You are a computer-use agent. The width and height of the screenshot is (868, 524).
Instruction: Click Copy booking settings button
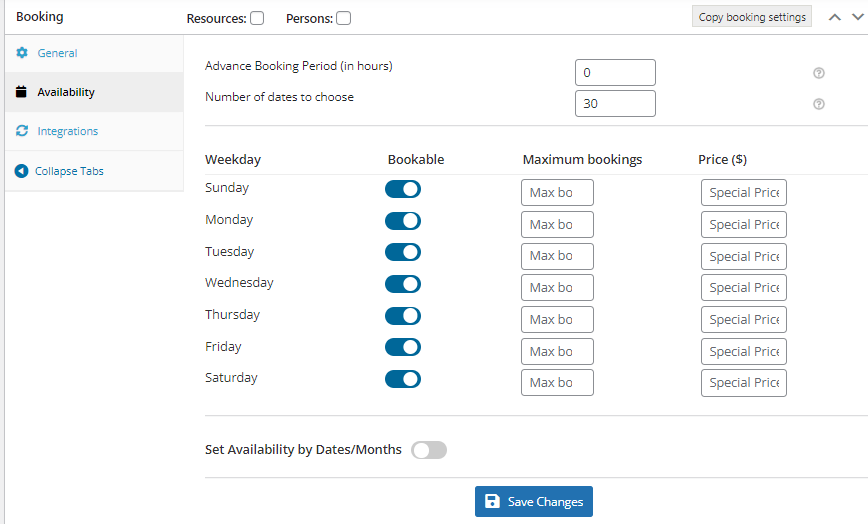pyautogui.click(x=752, y=17)
